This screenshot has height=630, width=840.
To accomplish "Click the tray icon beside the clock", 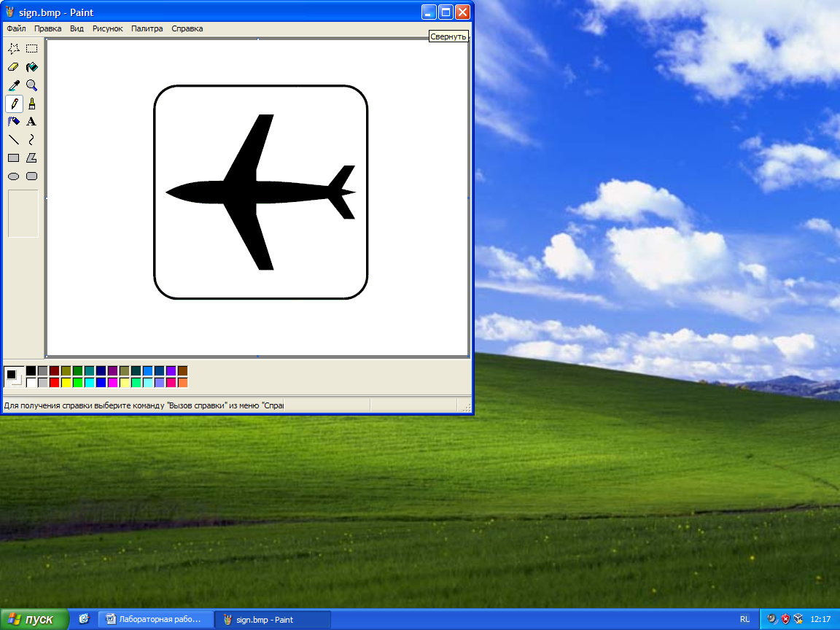I will coord(798,619).
